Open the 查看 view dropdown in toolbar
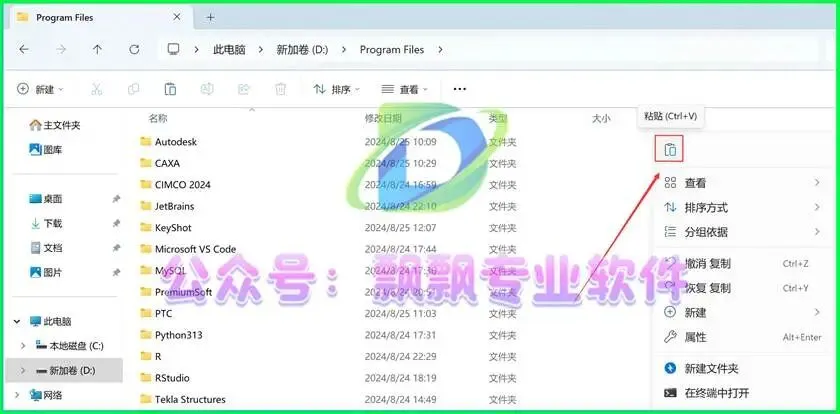The height and width of the screenshot is (414, 840). pyautogui.click(x=404, y=89)
